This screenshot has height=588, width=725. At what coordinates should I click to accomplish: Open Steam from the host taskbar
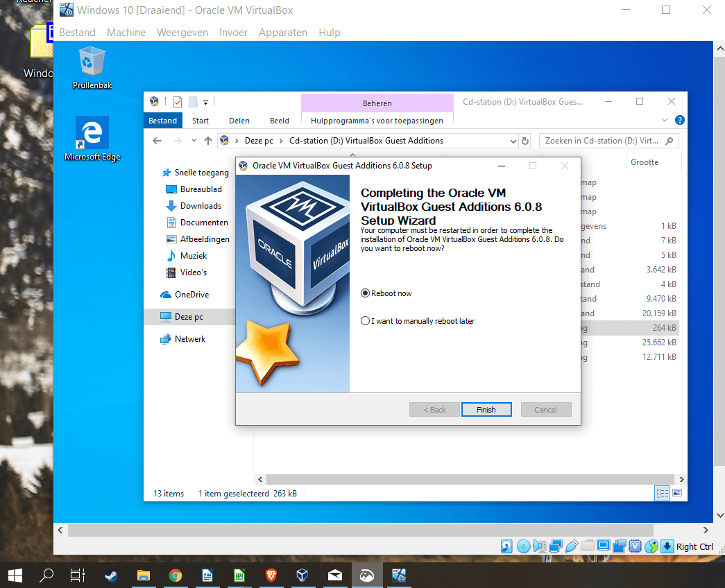click(111, 575)
